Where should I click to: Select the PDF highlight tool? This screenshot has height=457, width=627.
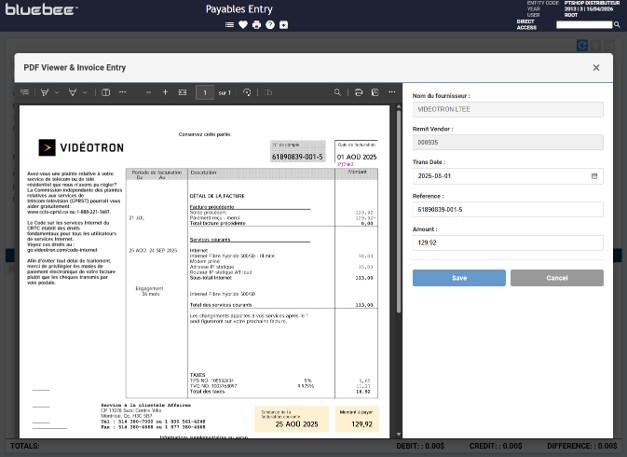click(45, 92)
